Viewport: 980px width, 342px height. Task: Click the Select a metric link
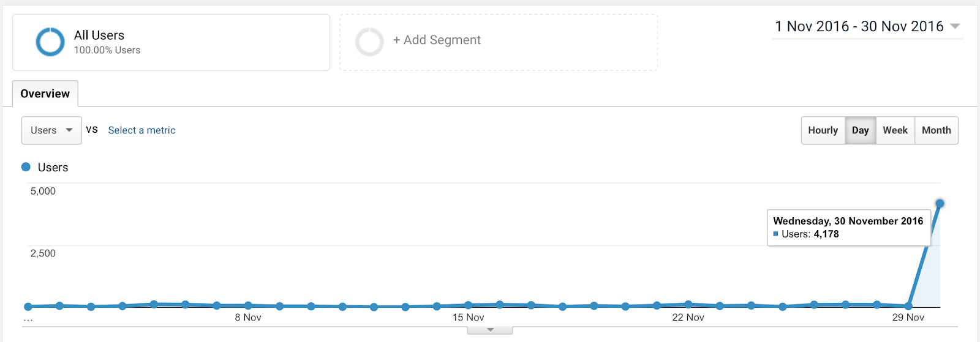point(141,130)
